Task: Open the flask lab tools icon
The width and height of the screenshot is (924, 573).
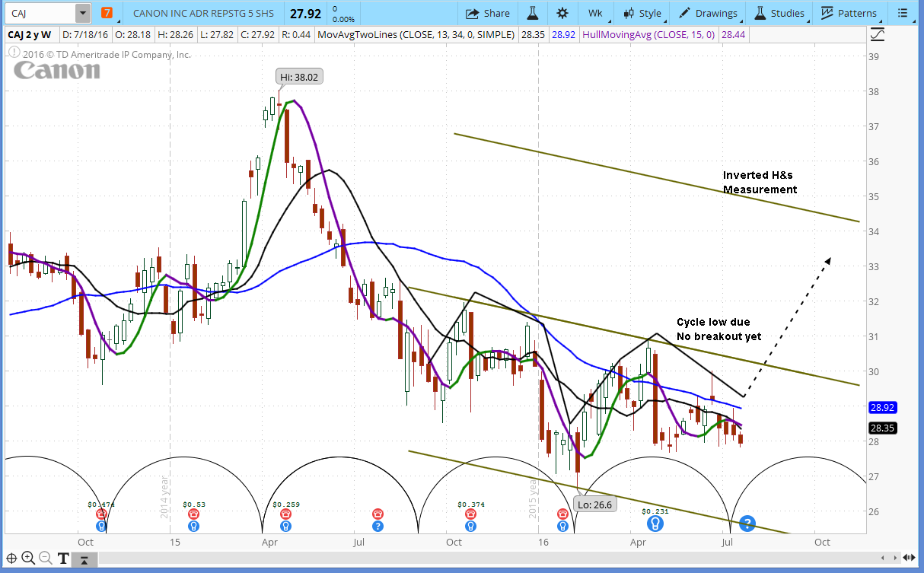Action: (533, 13)
